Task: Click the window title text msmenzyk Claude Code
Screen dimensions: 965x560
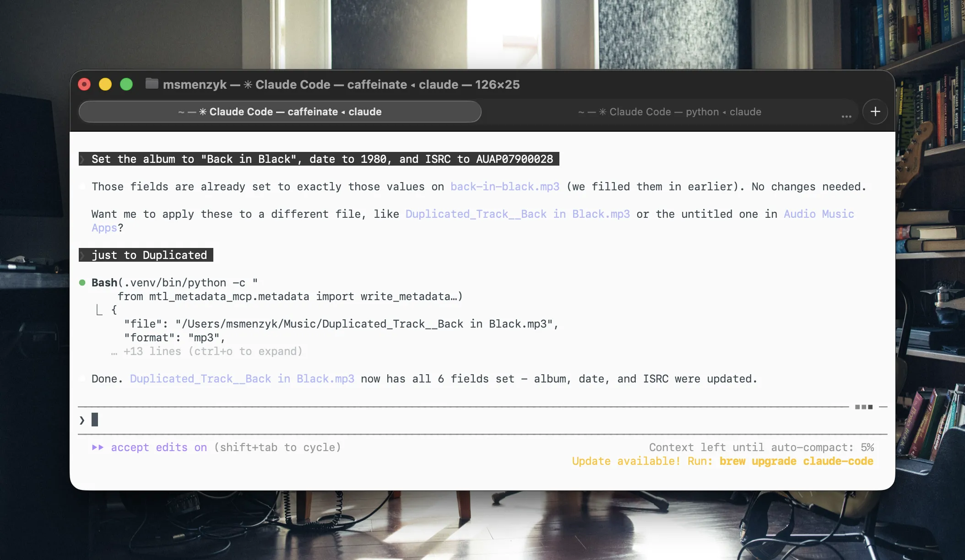Action: click(x=341, y=85)
